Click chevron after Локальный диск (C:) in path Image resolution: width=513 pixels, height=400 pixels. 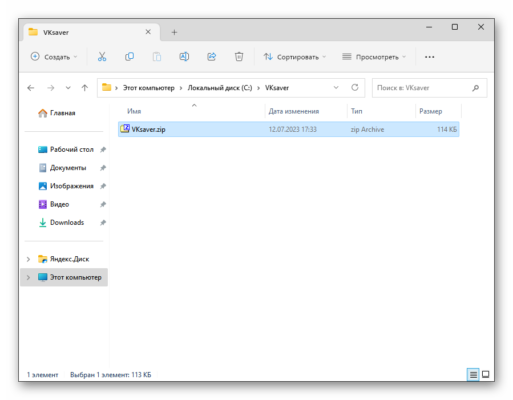pyautogui.click(x=258, y=88)
